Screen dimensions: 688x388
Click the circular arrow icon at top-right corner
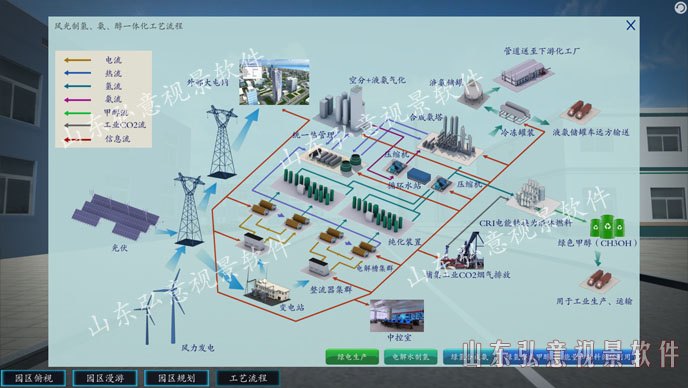point(680,8)
